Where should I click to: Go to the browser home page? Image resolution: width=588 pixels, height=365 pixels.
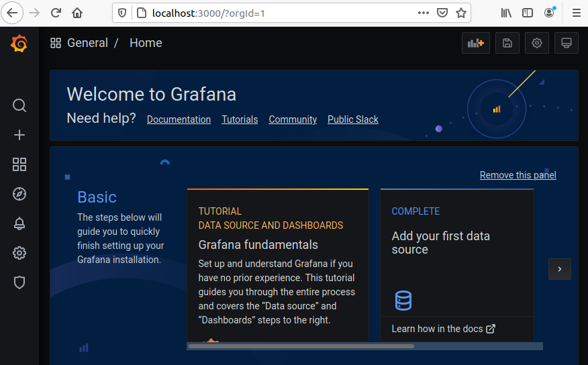pos(77,13)
